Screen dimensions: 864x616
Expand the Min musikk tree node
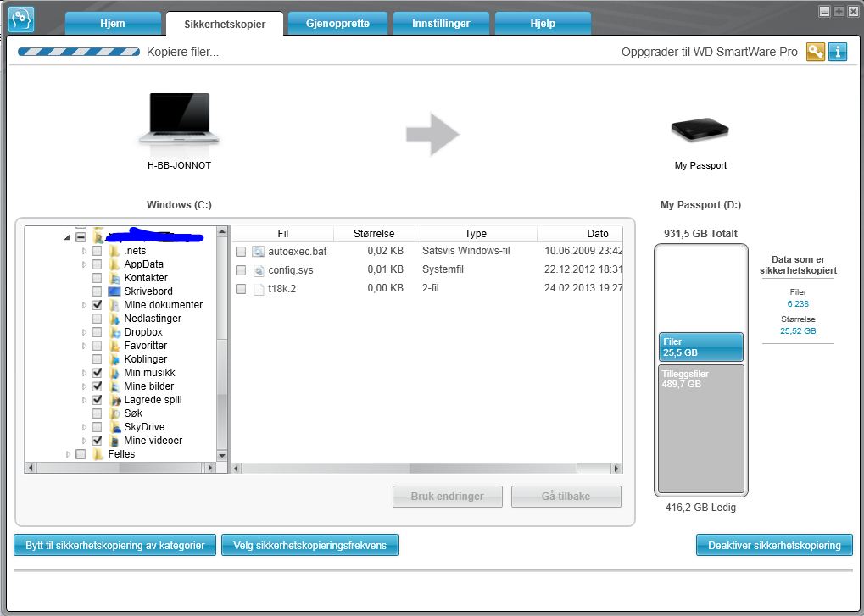click(84, 373)
